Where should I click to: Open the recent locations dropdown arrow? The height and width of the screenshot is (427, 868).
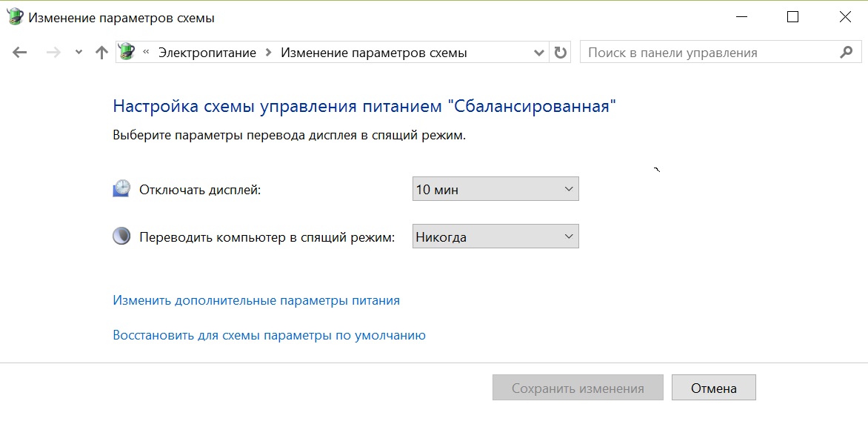point(79,53)
